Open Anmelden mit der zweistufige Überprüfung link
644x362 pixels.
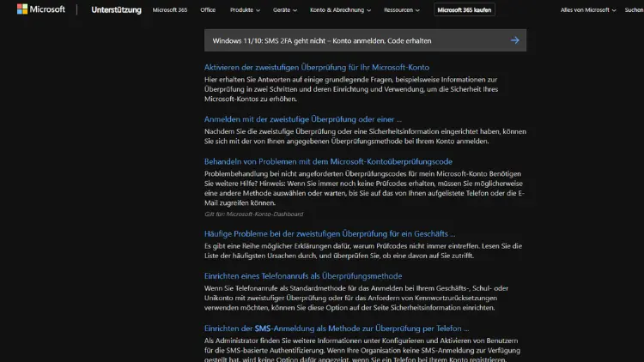point(302,119)
